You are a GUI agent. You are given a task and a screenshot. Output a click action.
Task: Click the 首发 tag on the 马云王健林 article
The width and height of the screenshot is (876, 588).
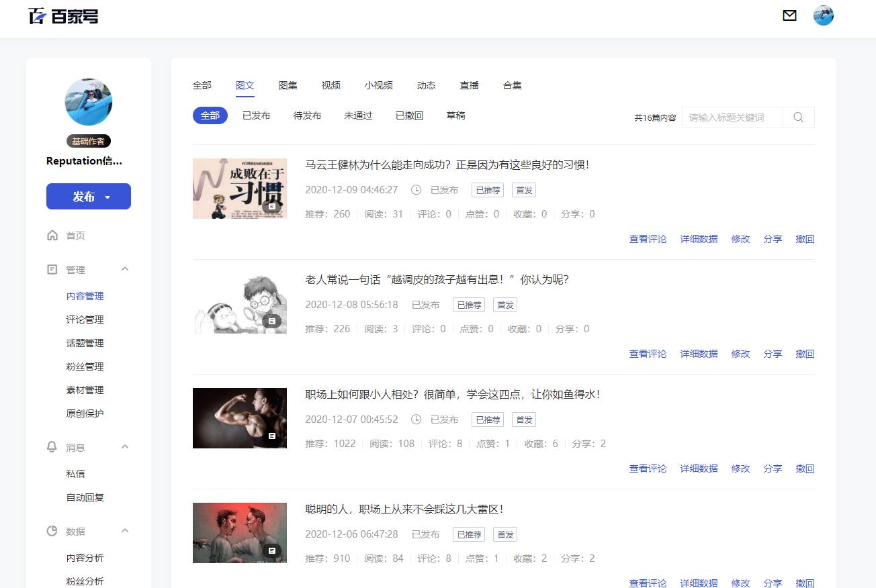point(524,190)
